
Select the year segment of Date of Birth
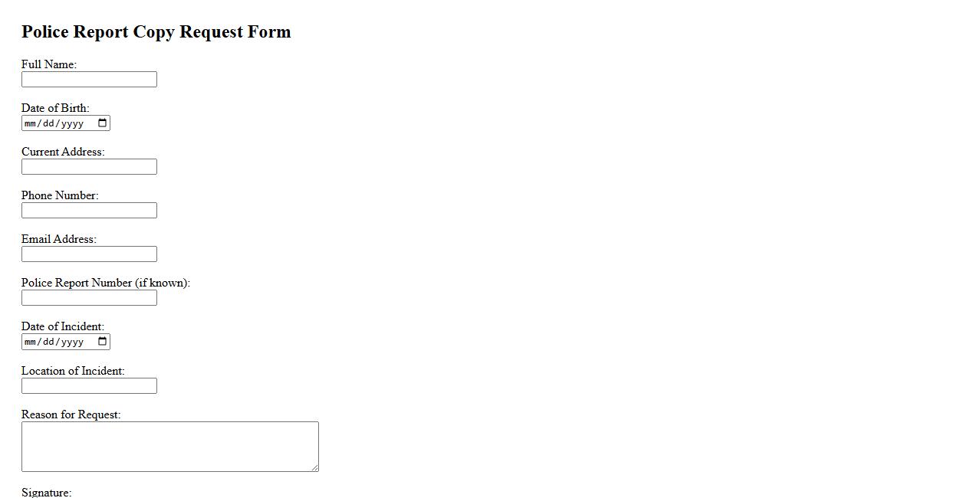(72, 123)
